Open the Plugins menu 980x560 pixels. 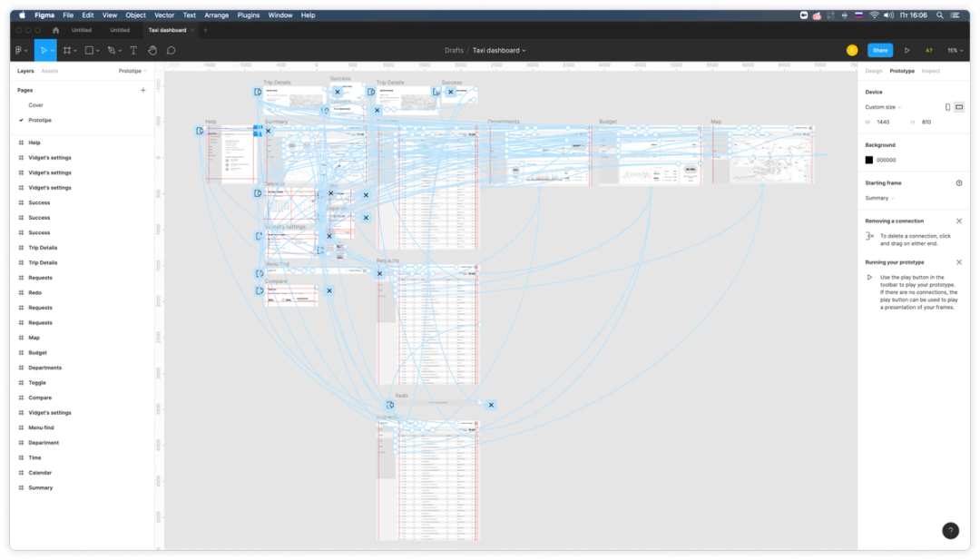(249, 15)
